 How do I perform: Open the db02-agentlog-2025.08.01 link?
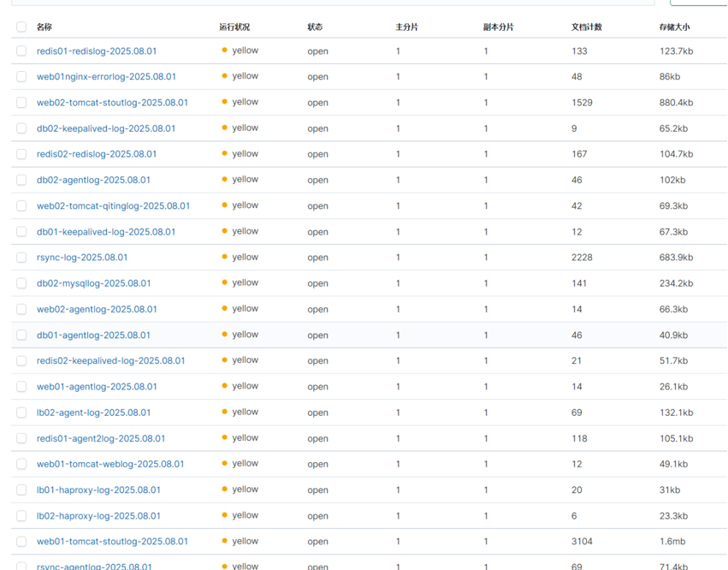tap(93, 181)
